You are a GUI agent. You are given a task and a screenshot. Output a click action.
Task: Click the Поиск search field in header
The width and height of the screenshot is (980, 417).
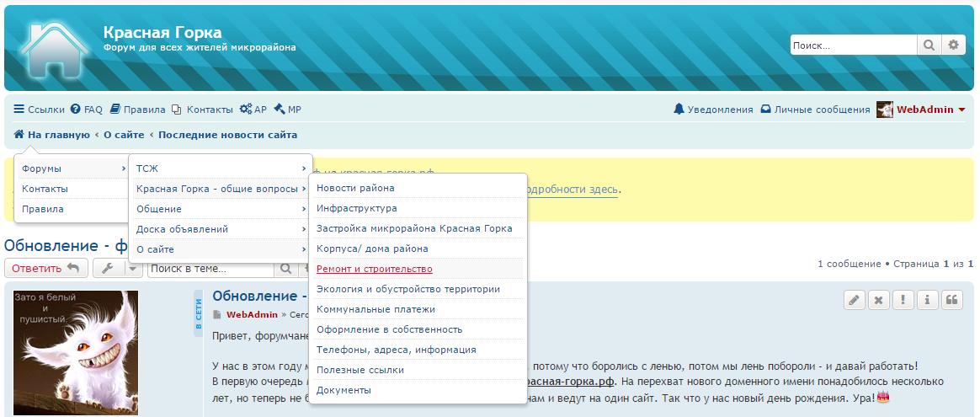click(852, 45)
